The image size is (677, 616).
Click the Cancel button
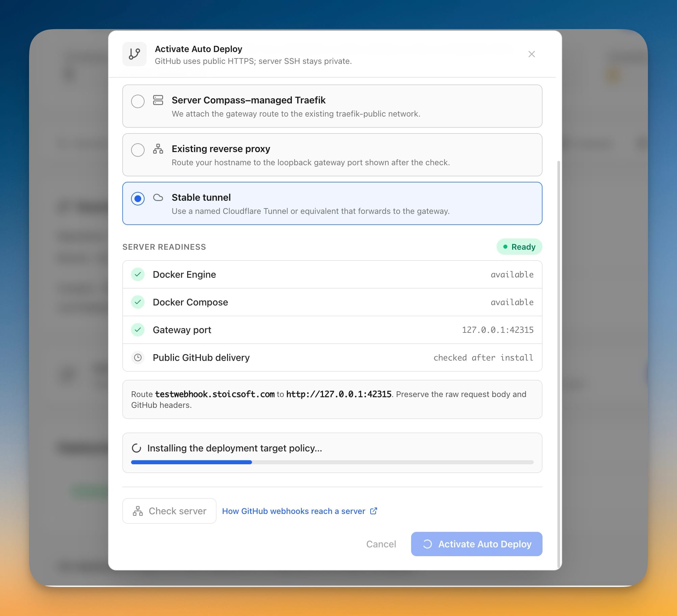click(x=381, y=544)
